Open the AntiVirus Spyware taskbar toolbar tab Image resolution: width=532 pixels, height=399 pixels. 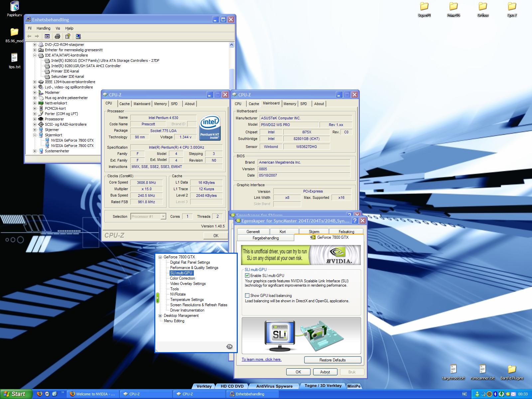click(x=274, y=386)
